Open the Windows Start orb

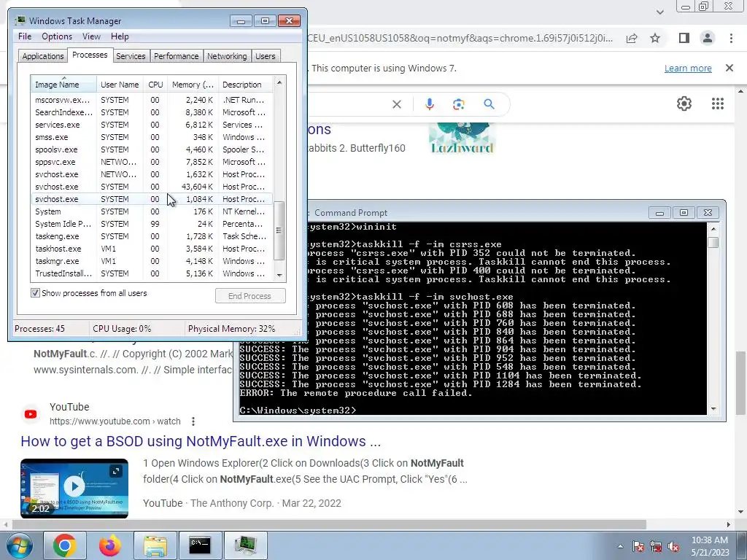point(19,545)
